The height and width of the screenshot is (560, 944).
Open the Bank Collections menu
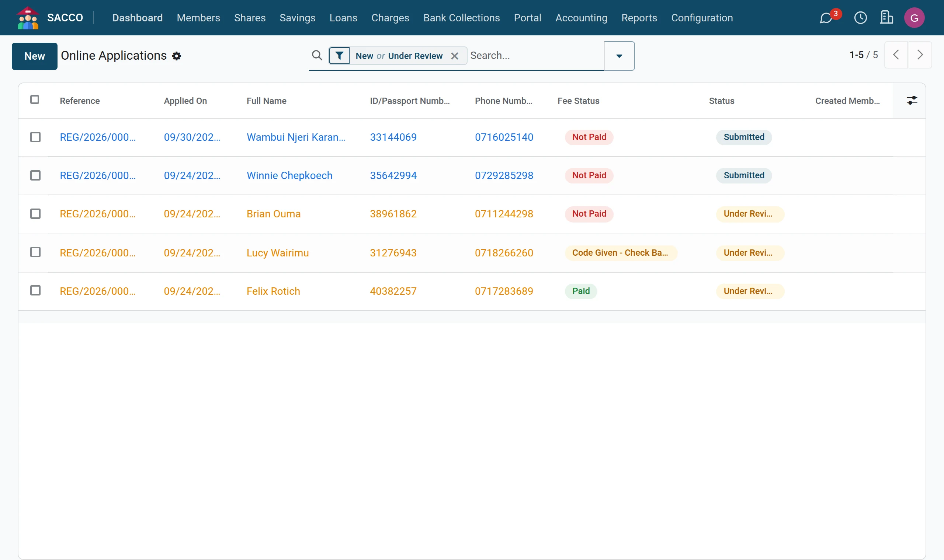point(461,18)
